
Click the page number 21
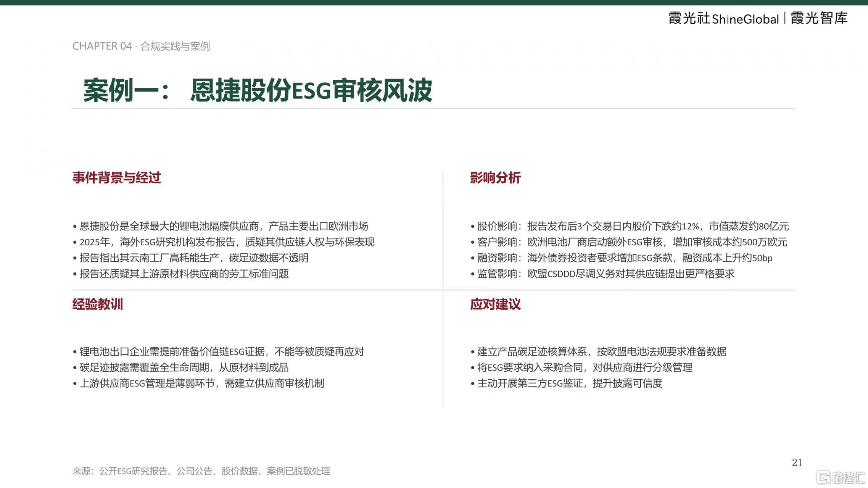coord(797,463)
